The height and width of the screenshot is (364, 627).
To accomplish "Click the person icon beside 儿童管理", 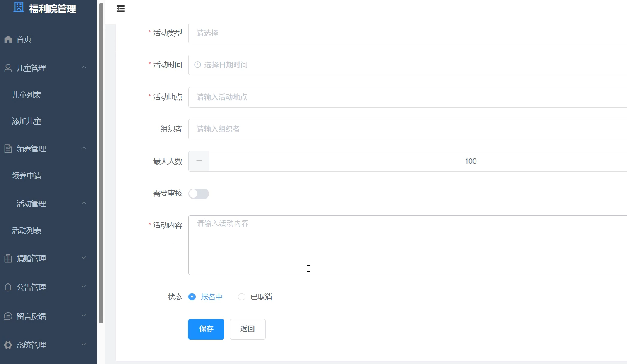I will click(x=8, y=68).
